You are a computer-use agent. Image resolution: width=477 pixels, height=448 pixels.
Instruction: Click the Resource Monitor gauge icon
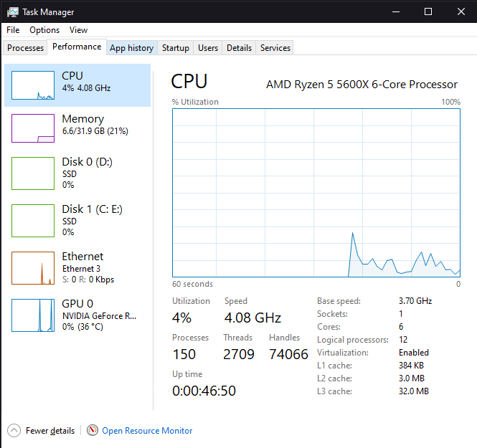pyautogui.click(x=93, y=431)
